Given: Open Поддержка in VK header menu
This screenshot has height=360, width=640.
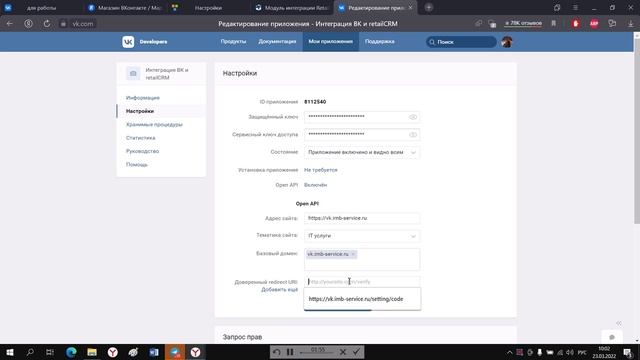Looking at the screenshot, I should point(380,42).
